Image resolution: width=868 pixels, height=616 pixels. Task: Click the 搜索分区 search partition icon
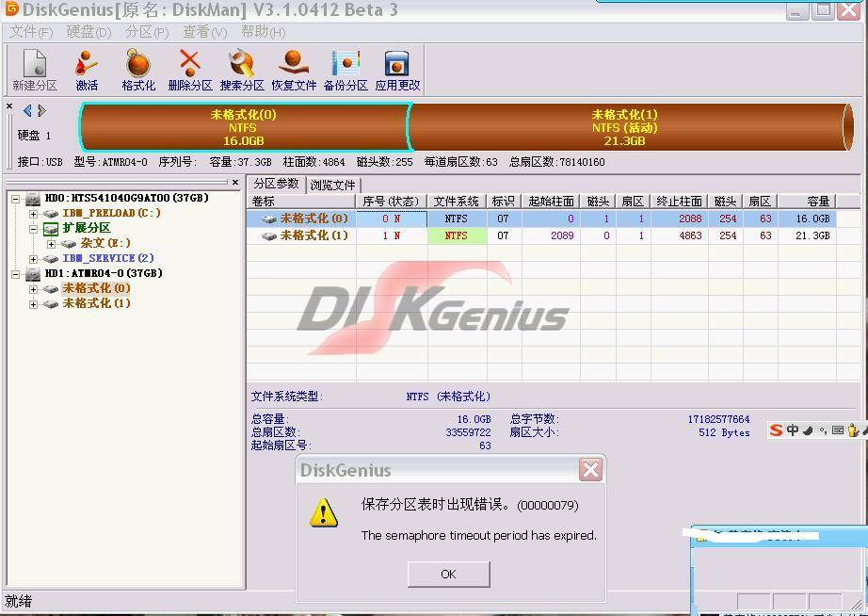point(242,70)
